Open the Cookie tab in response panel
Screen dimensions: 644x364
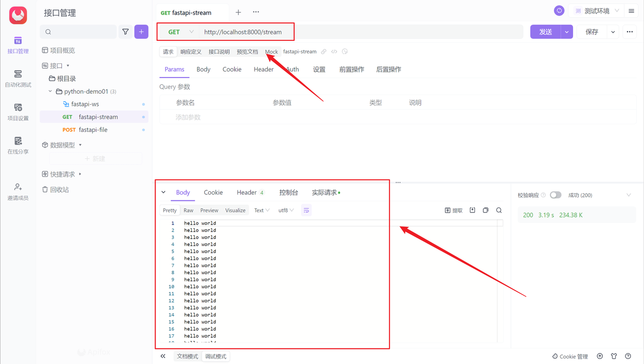coord(213,192)
